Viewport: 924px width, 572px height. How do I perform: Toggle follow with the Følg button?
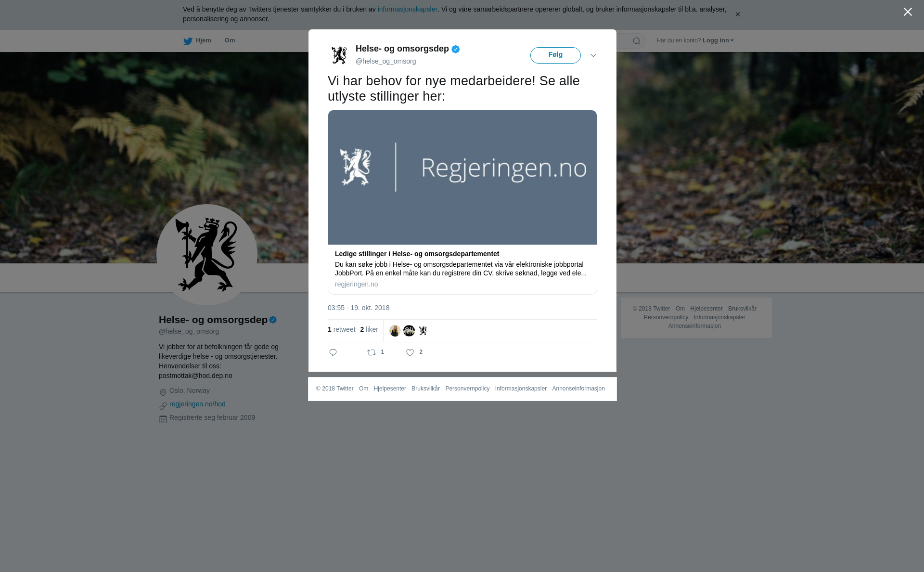(x=555, y=55)
